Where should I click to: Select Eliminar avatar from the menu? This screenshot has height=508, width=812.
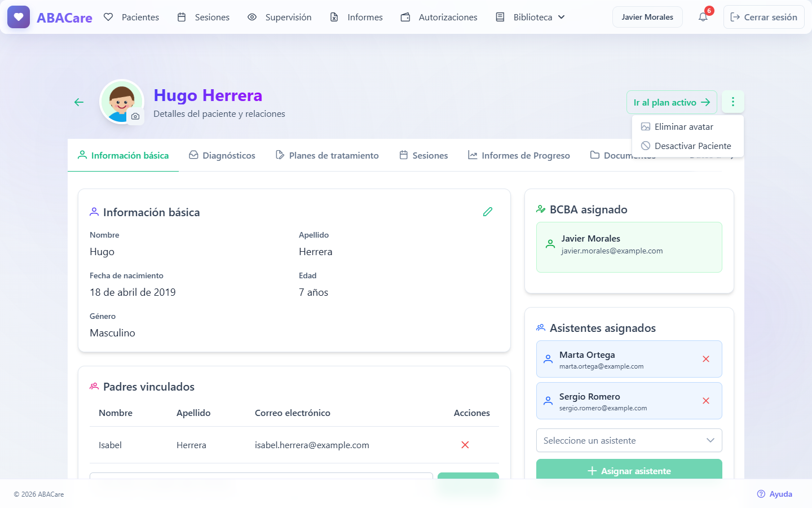click(x=688, y=127)
